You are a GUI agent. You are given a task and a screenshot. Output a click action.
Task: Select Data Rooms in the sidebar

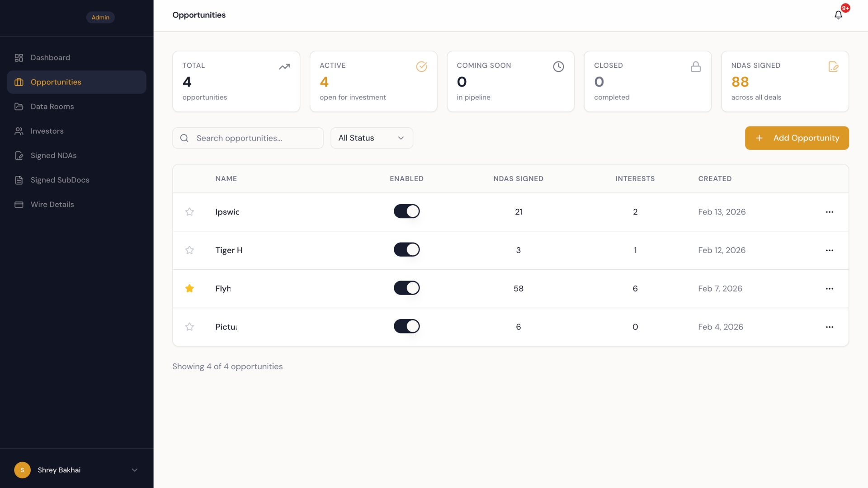52,106
